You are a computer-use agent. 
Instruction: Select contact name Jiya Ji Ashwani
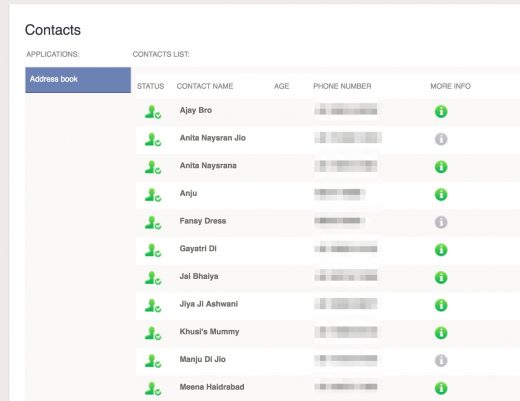209,304
